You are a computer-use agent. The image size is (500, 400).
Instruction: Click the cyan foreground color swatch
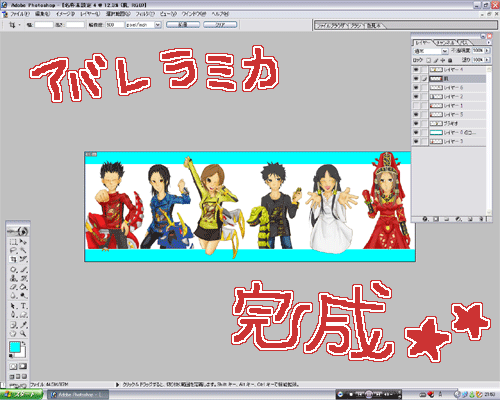pyautogui.click(x=14, y=347)
